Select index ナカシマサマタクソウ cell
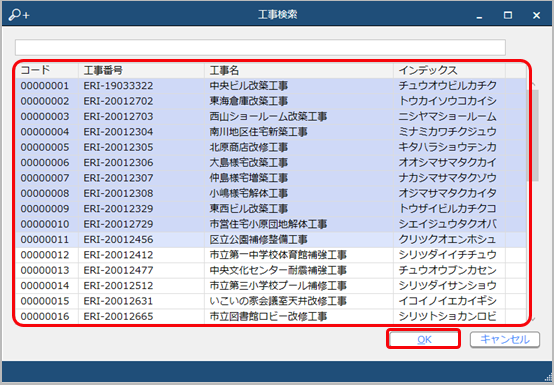The height and width of the screenshot is (385, 554). point(448,178)
